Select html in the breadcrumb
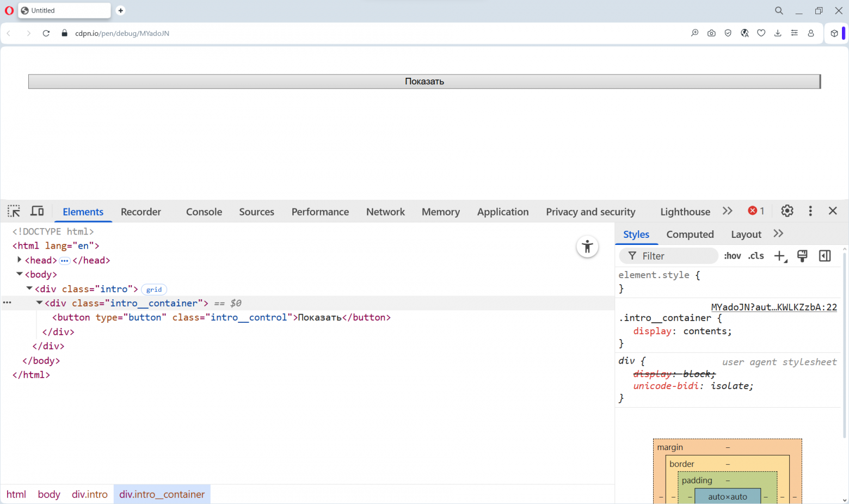 16,494
